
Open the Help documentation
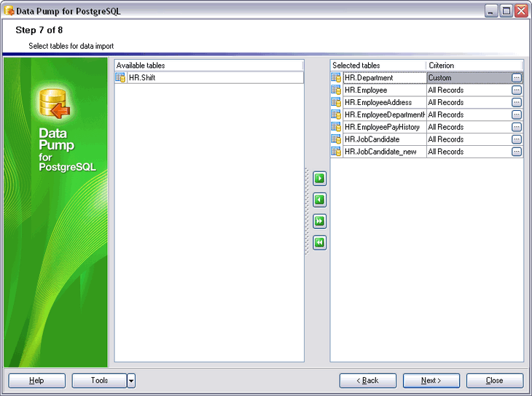click(x=36, y=381)
